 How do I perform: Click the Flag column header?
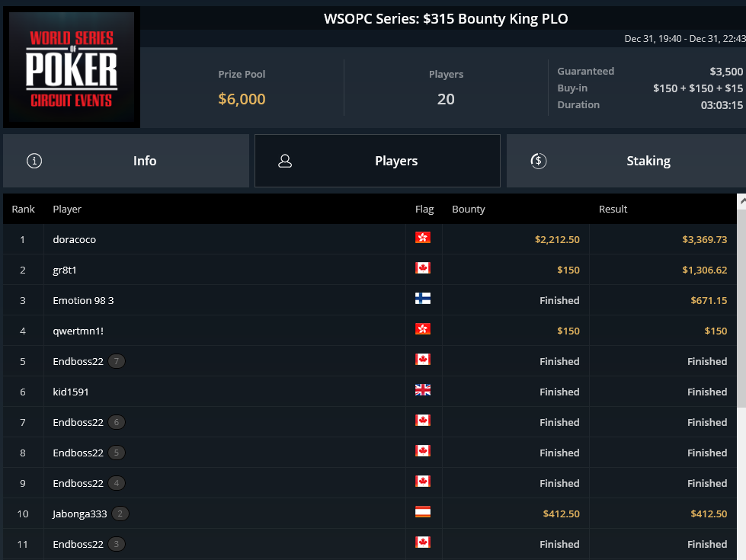424,209
